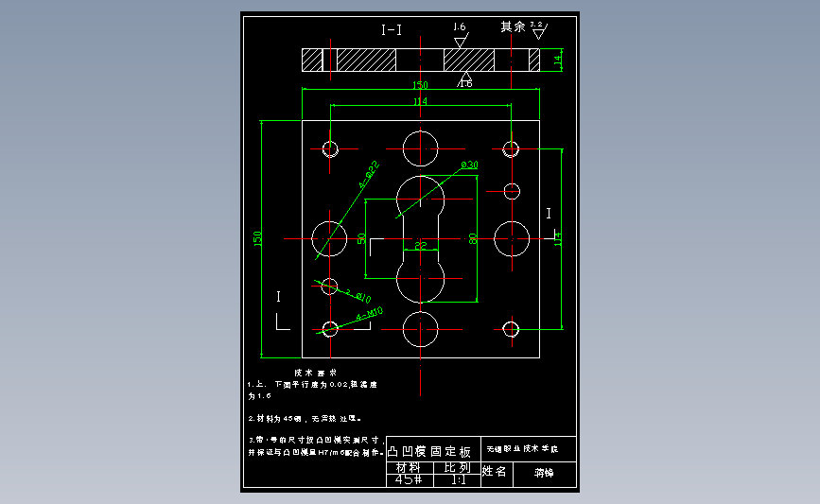The image size is (820, 504).
Task: Select the small pin hole on the lower left
Action: (329, 287)
